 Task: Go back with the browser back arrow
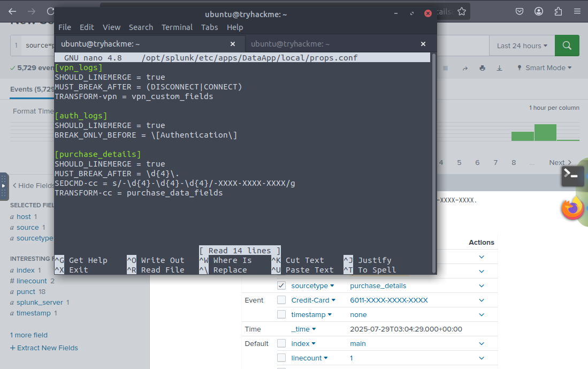click(x=12, y=11)
